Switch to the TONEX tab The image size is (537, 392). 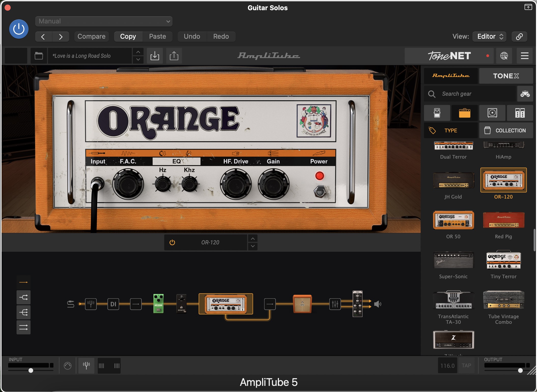(x=506, y=76)
